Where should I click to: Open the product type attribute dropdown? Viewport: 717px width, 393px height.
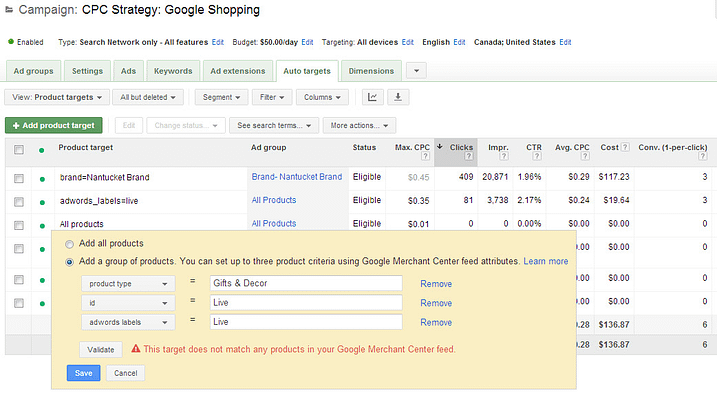click(x=128, y=284)
